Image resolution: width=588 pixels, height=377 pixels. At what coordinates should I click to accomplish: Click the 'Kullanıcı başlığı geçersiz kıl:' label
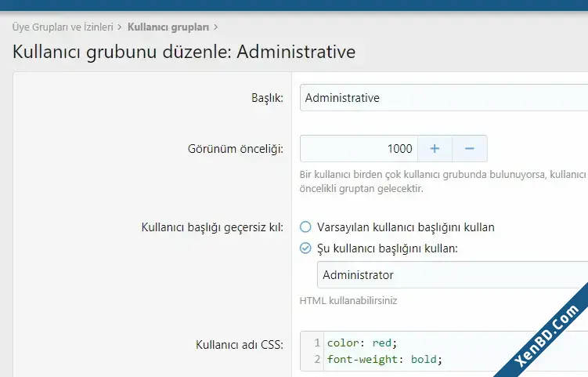pos(212,227)
